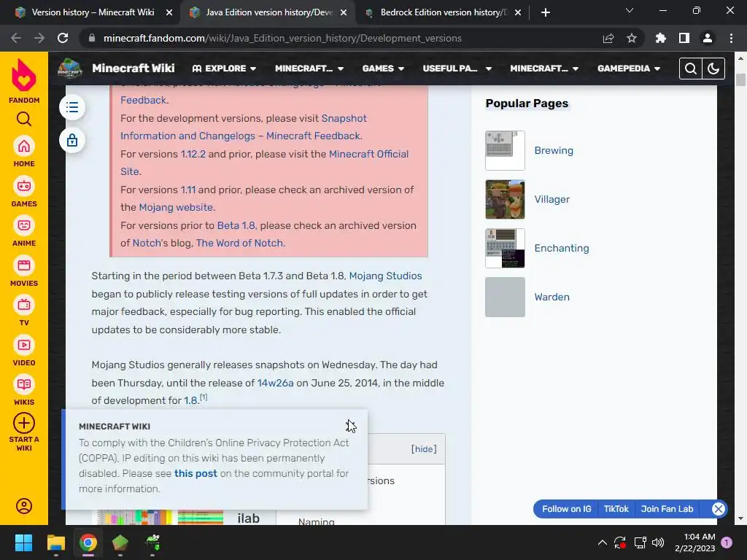
Task: Expand first MINECRAFT... nav dropdown
Action: click(309, 69)
